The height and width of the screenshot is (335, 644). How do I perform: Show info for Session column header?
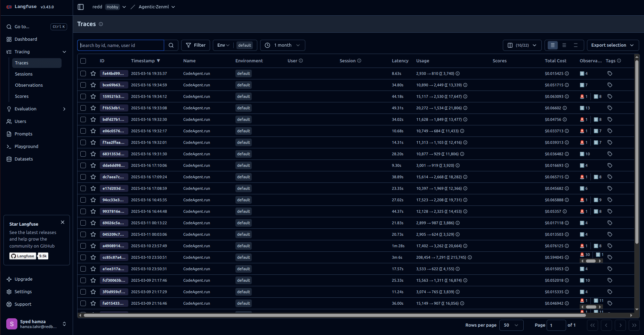(x=359, y=61)
